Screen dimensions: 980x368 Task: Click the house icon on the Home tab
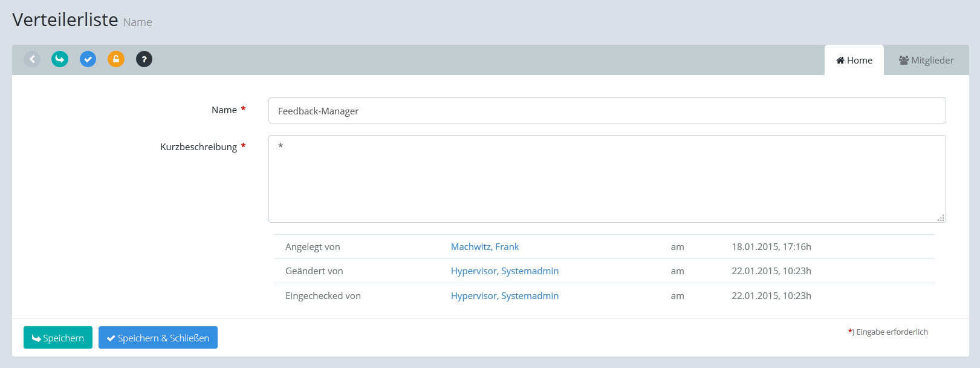(x=840, y=61)
